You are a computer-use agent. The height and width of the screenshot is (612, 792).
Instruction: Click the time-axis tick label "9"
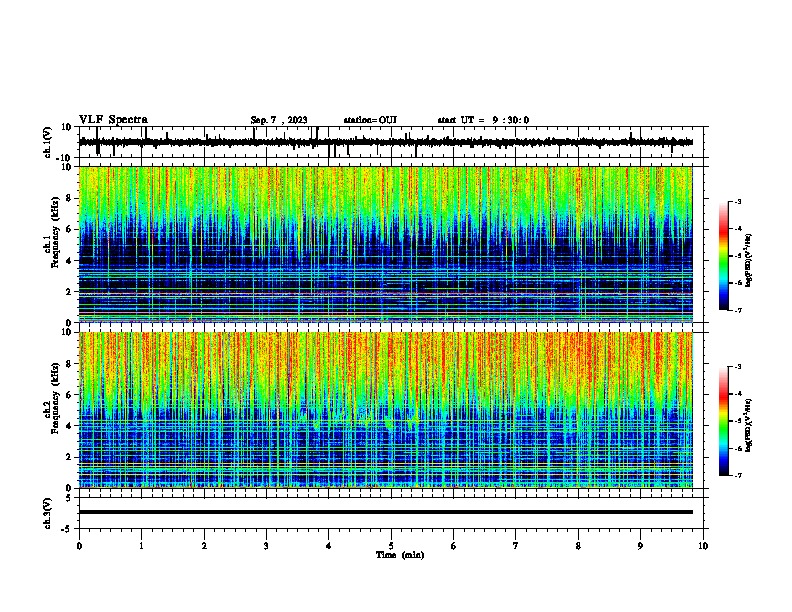pos(640,546)
